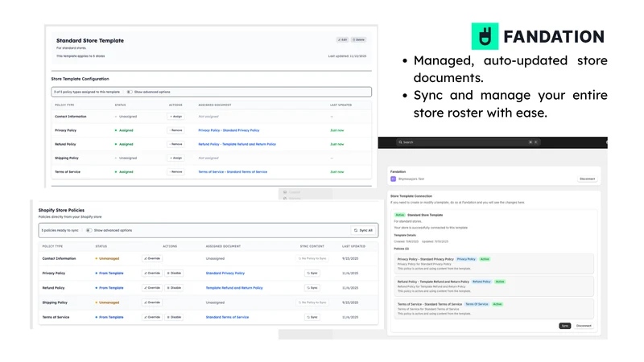Remove the assigned Refund Policy document

coord(175,144)
